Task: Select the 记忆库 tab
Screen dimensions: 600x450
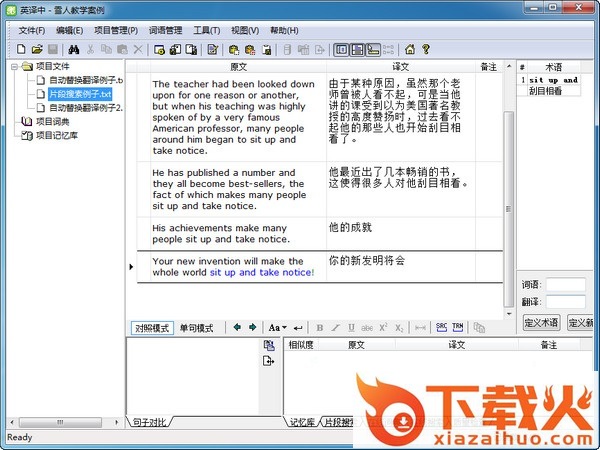Action: [x=302, y=422]
